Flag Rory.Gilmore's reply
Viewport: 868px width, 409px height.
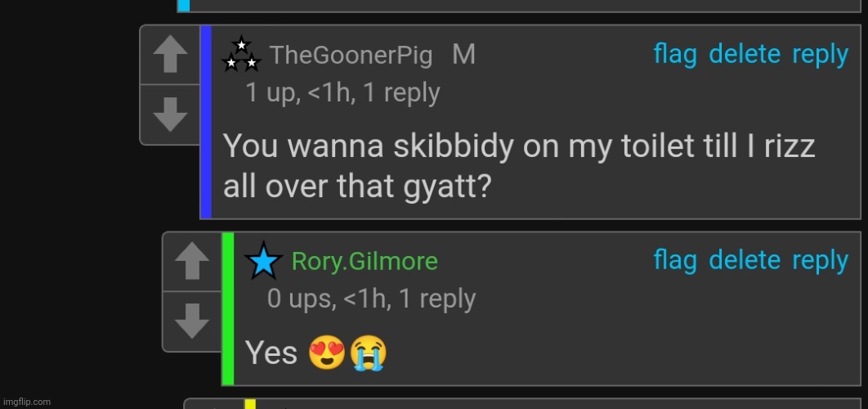point(675,261)
